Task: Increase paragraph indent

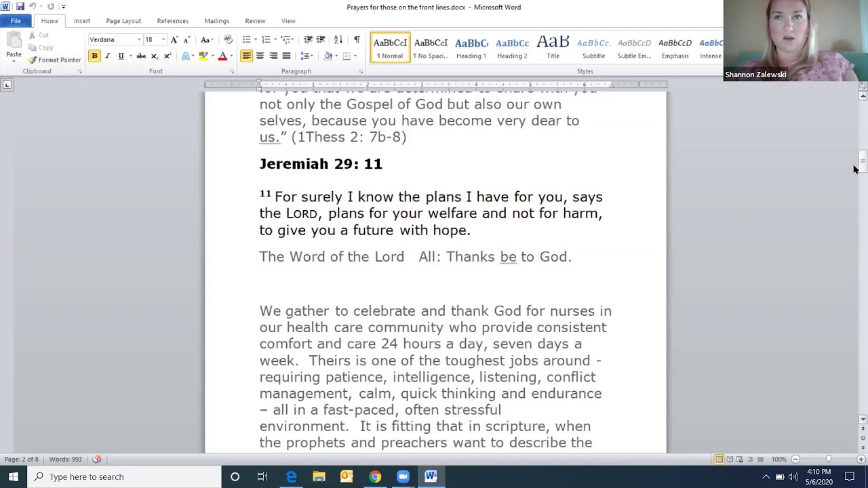Action: 321,39
